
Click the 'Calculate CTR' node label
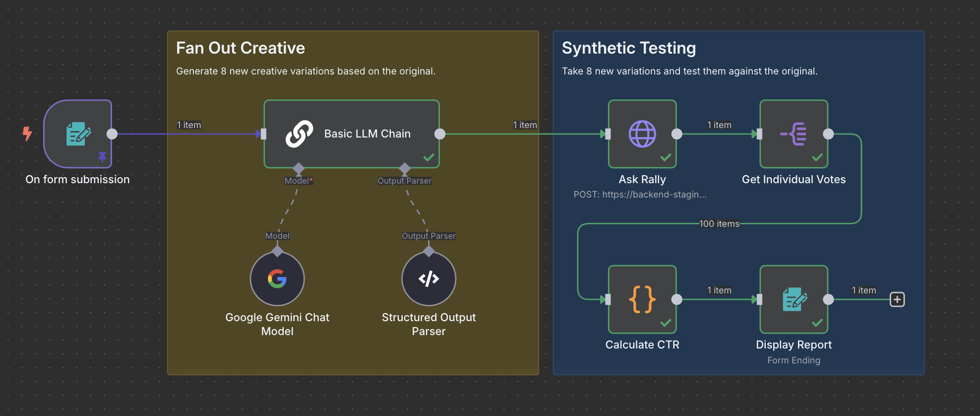pos(642,345)
